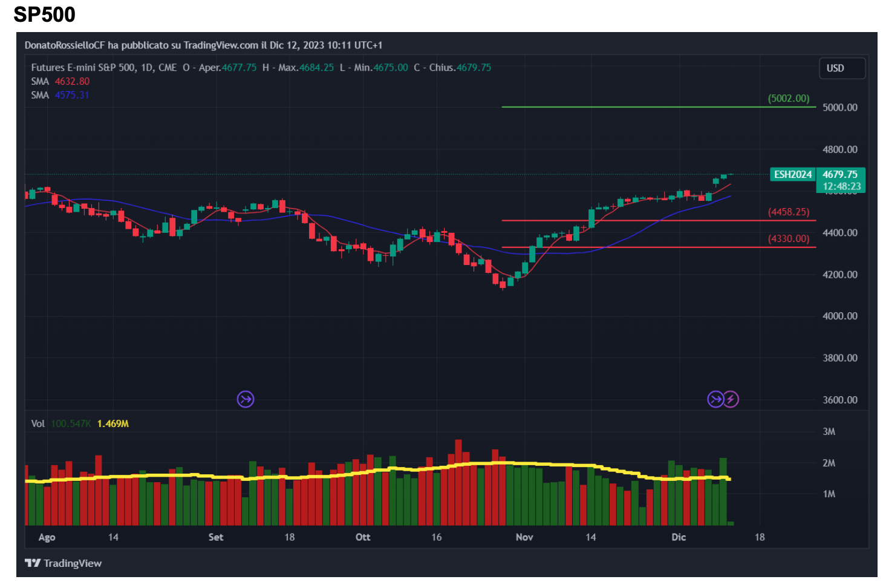Click the green 5002.00 horizontal target line
Screen dimensions: 883x588
659,107
